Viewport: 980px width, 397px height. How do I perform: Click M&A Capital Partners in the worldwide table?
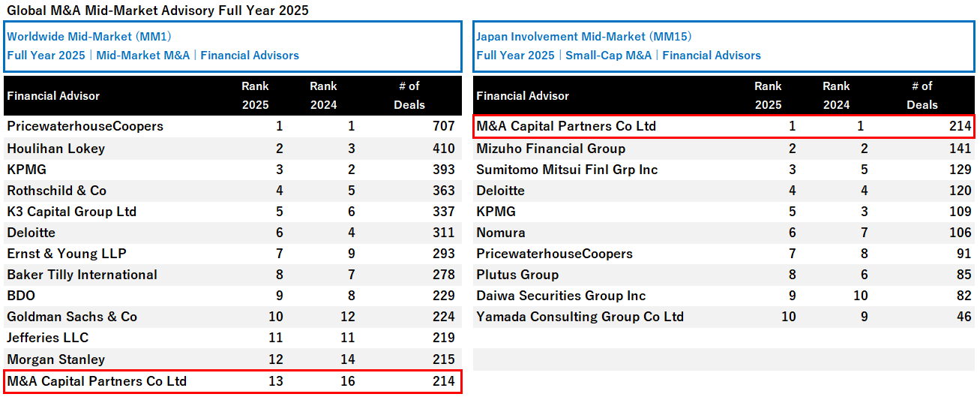point(97,381)
